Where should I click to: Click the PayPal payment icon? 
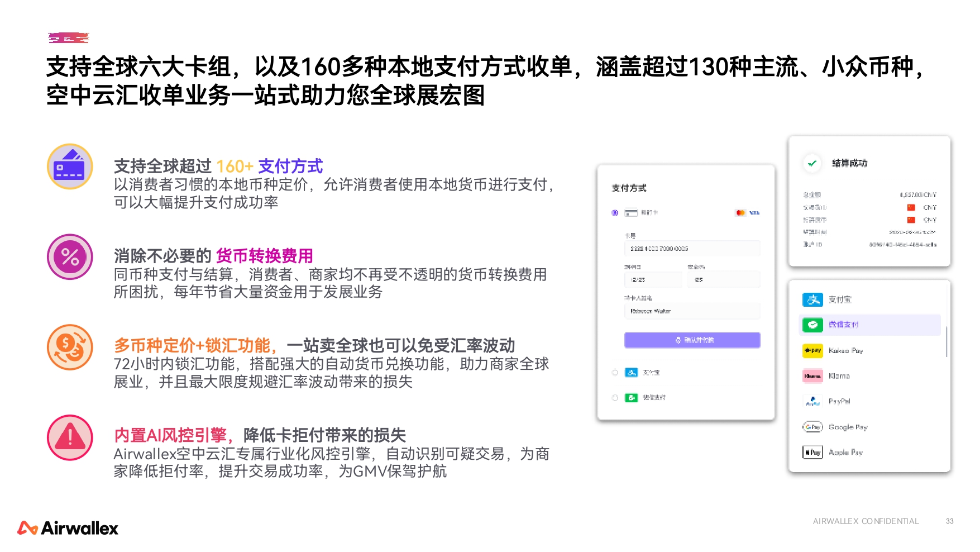coord(813,401)
